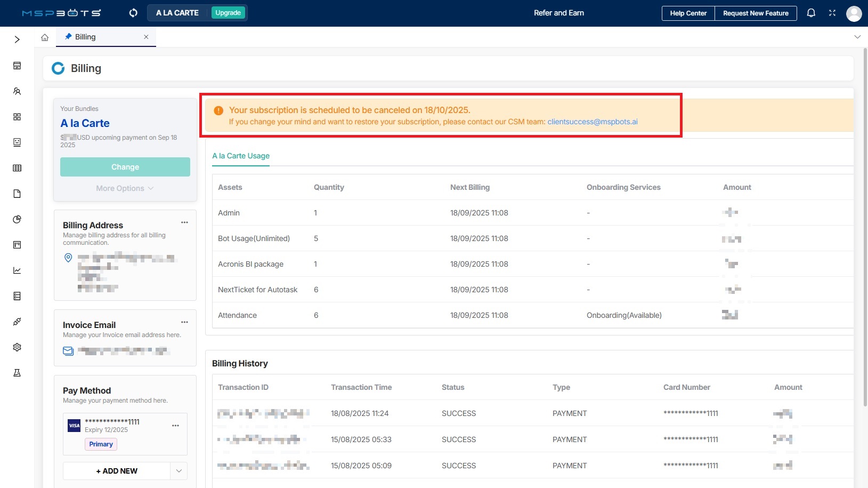
Task: Click the fullscreen toggle icon in header
Action: (x=832, y=13)
